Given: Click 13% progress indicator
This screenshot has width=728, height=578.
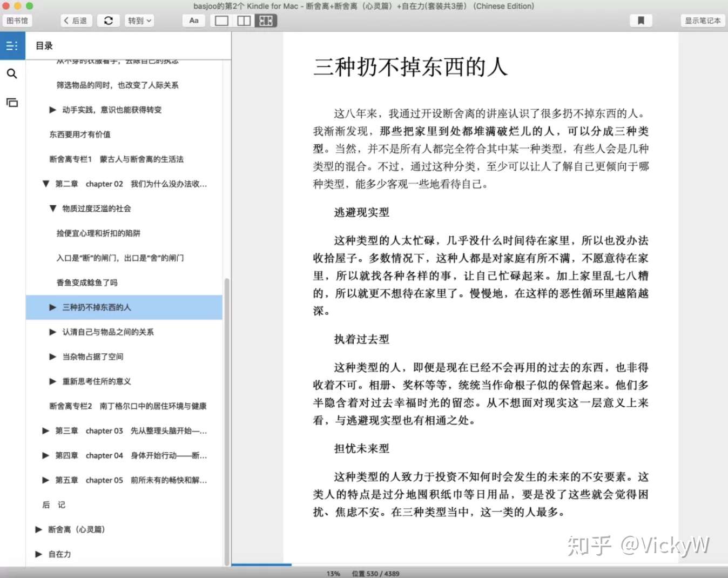Looking at the screenshot, I should (x=333, y=574).
